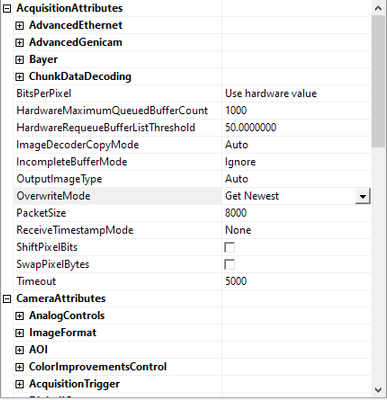Enable the SwapPixelBytes checkbox
Screen dimensions: 387x400
tap(229, 264)
